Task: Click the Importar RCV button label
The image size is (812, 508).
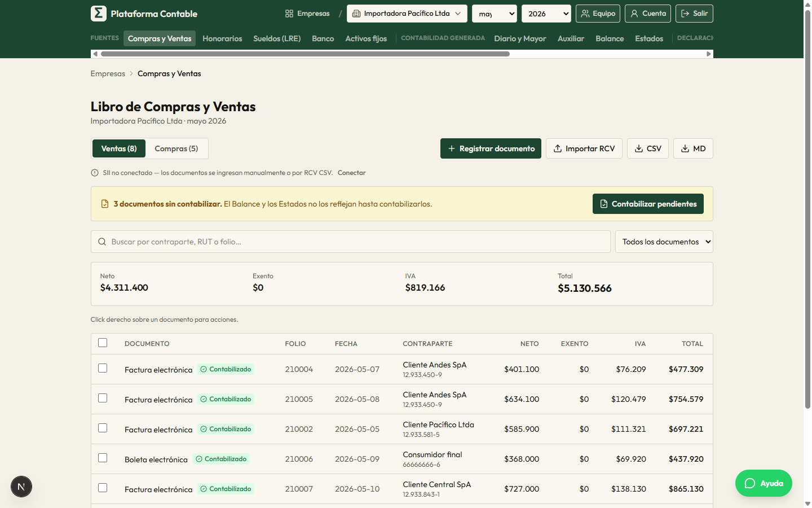Action: click(590, 148)
